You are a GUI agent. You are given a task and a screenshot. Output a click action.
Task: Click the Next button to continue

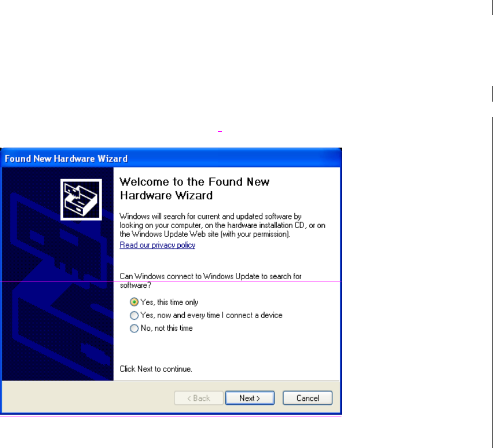click(250, 398)
